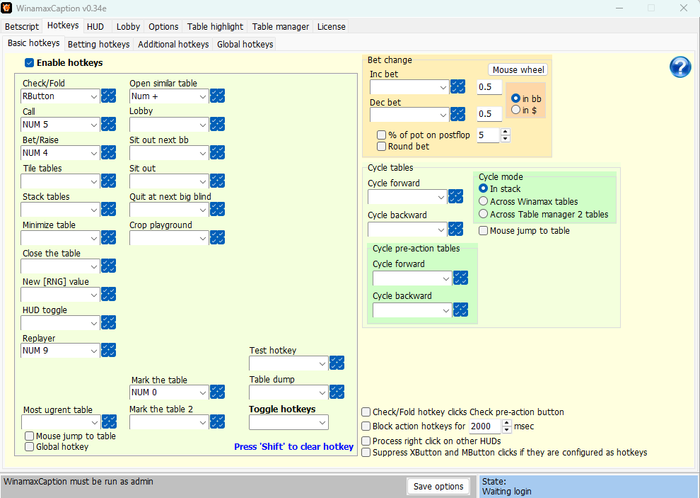
Task: Click blue icon beside pre-action Cycle forward
Action: point(460,278)
